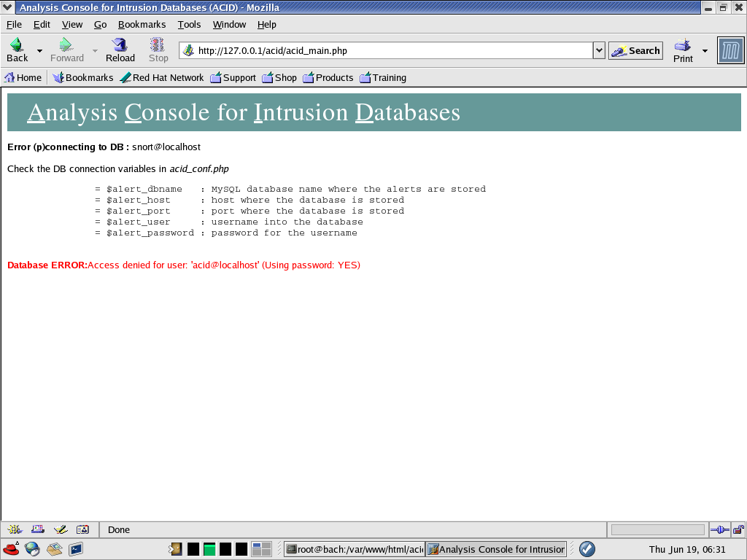Open Bookmarks in the personal toolbar
The image size is (747, 560).
pos(83,77)
